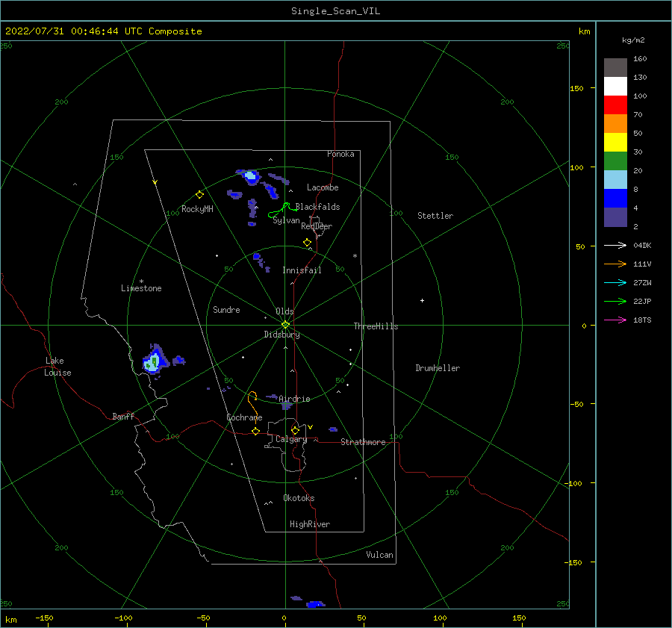Click the small blue cell west of Innisfail
Image resolution: width=672 pixels, height=628 pixels.
pyautogui.click(x=257, y=257)
